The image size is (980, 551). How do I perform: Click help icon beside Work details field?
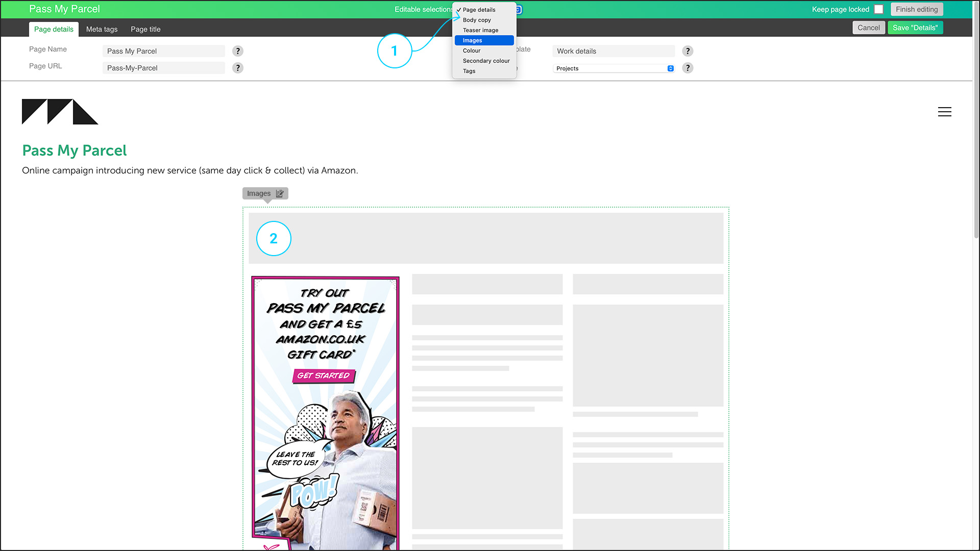[688, 51]
